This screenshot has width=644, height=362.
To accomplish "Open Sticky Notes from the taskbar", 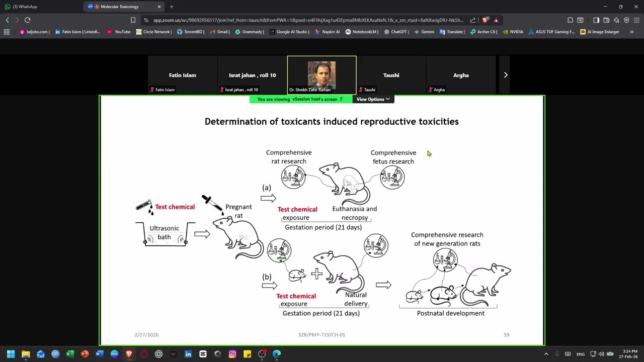I will [247, 354].
